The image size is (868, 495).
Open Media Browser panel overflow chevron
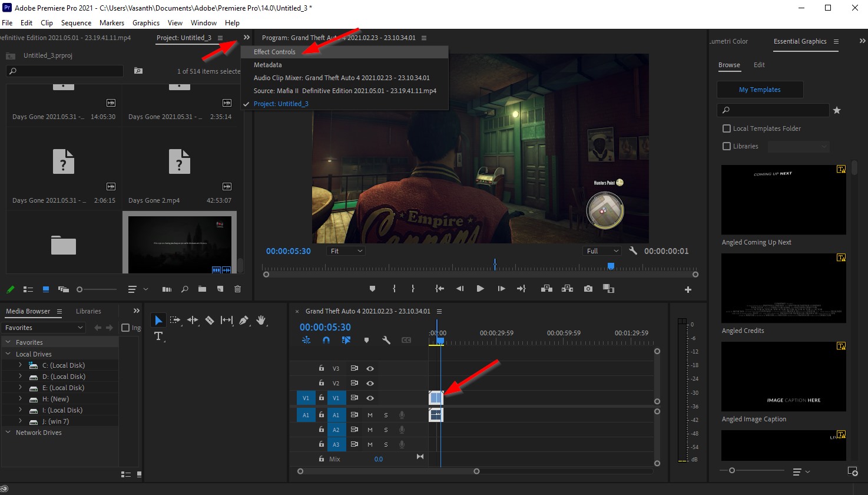(137, 311)
